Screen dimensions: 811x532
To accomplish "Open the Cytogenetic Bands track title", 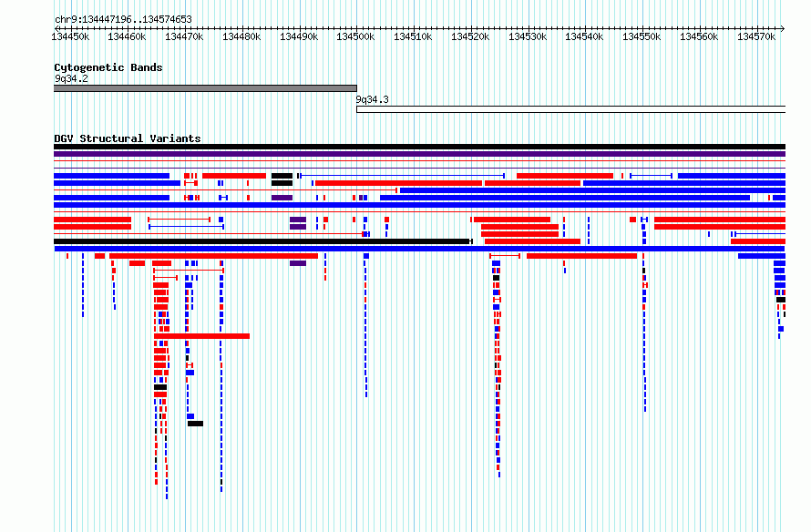I will [108, 67].
